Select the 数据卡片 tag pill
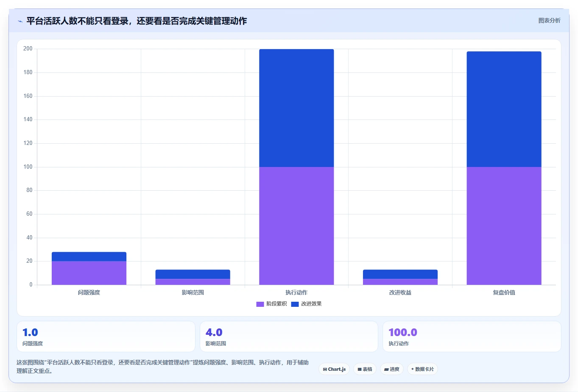 click(x=422, y=369)
